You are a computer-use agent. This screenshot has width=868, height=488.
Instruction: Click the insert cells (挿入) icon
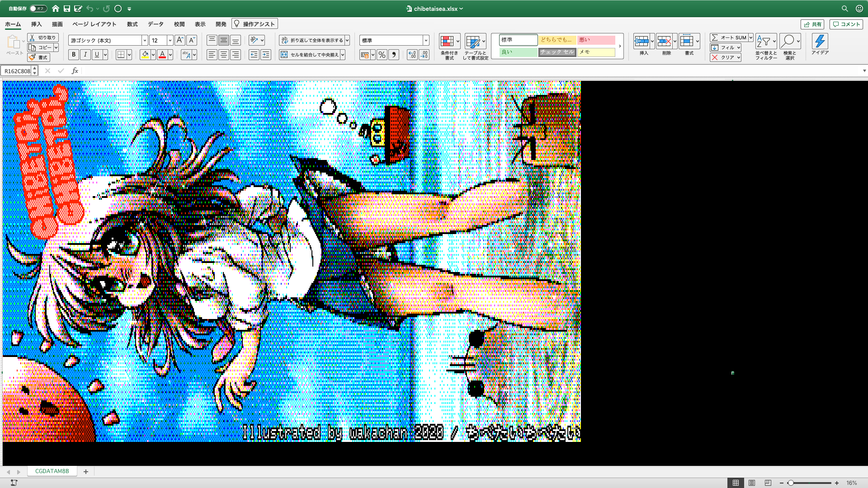[x=642, y=42]
